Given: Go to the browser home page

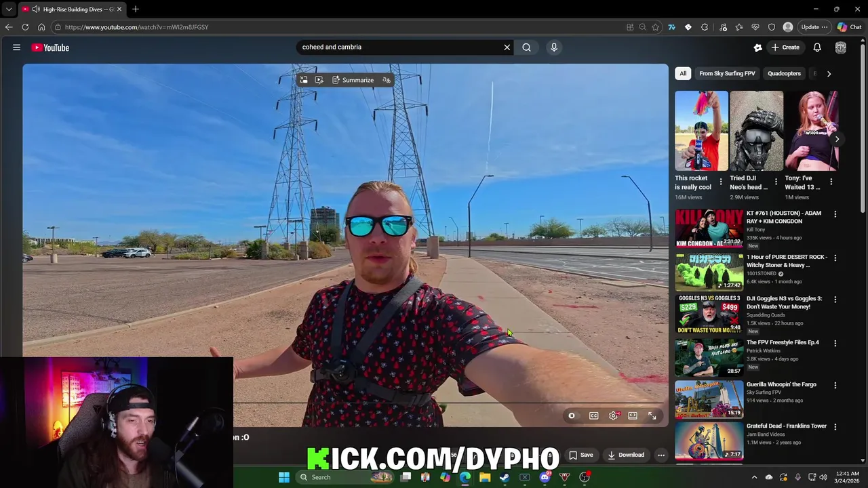Looking at the screenshot, I should tap(41, 27).
